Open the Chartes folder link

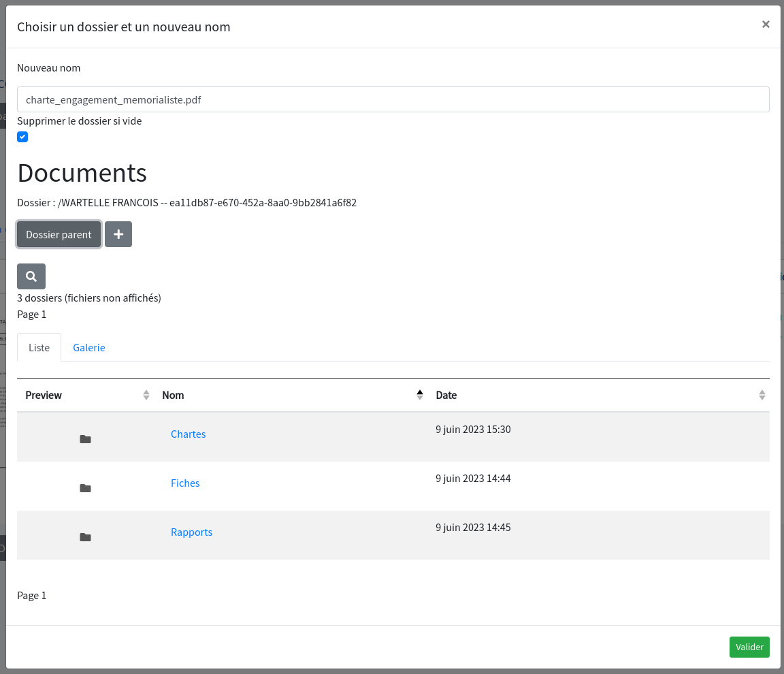[189, 434]
